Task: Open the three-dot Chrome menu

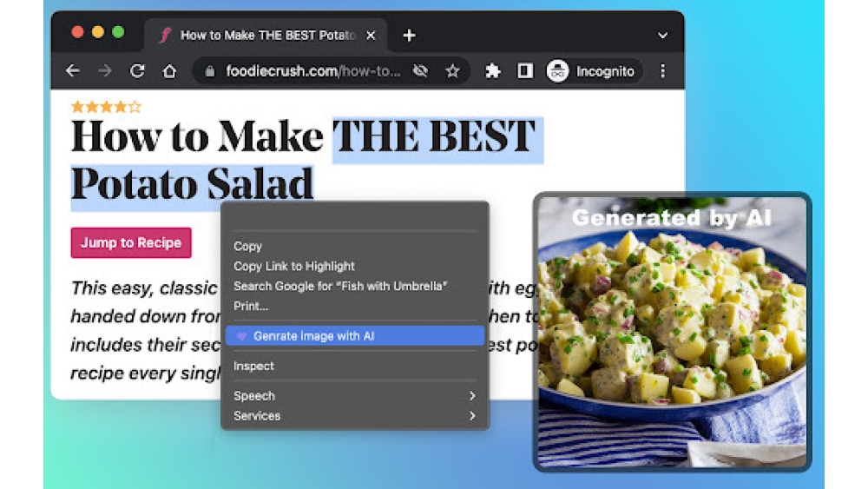Action: pos(662,71)
